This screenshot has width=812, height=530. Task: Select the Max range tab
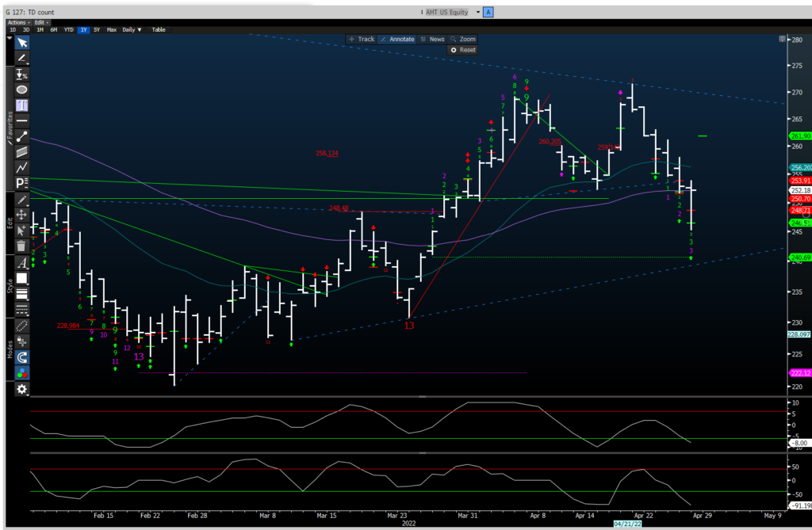click(111, 29)
